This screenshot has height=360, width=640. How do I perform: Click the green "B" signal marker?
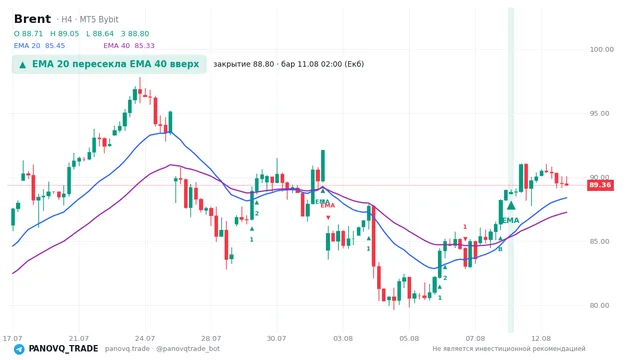[x=500, y=249]
